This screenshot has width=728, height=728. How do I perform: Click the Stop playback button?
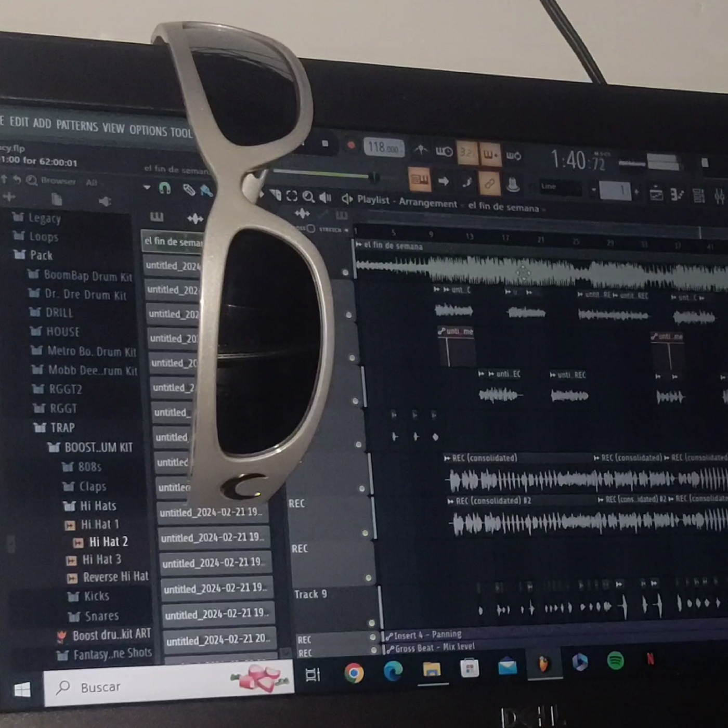325,144
